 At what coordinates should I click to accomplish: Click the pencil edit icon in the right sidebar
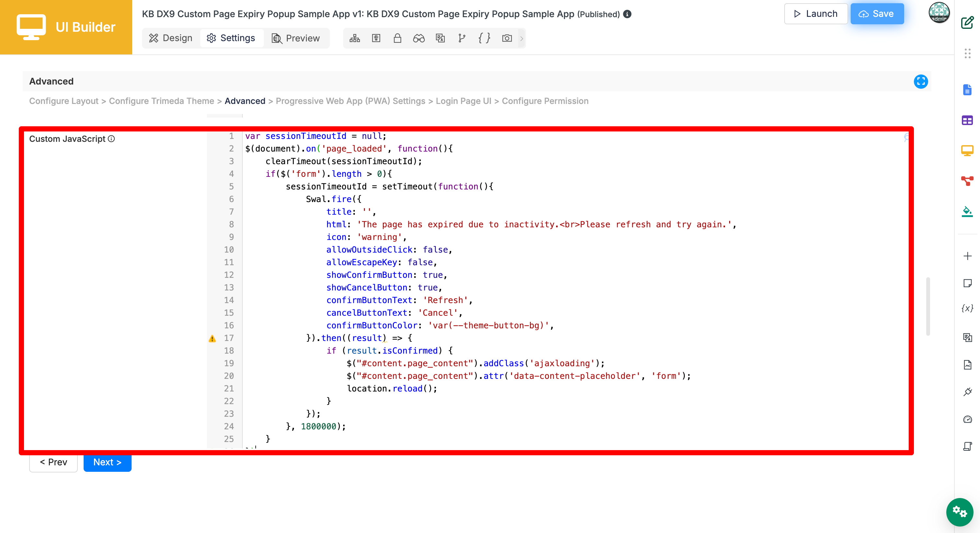pos(967,22)
